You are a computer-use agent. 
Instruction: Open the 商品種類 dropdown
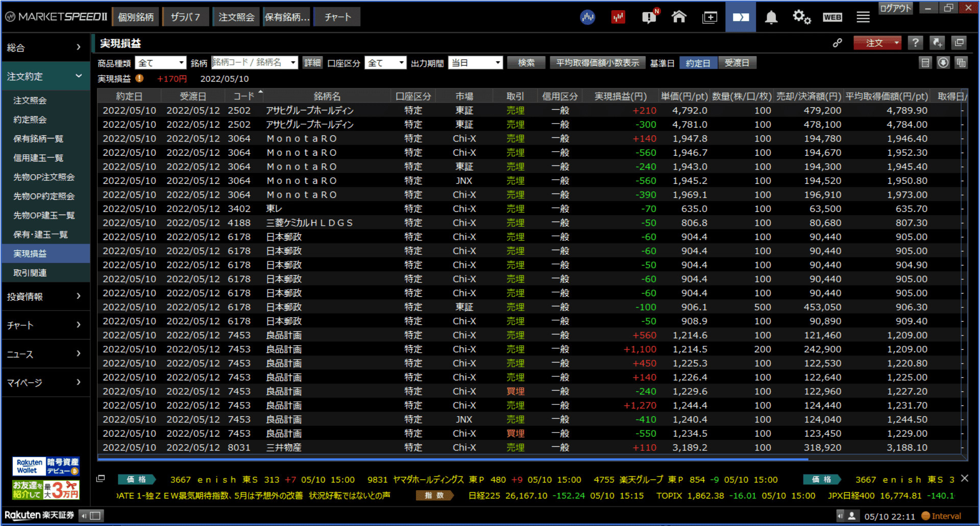click(x=161, y=63)
